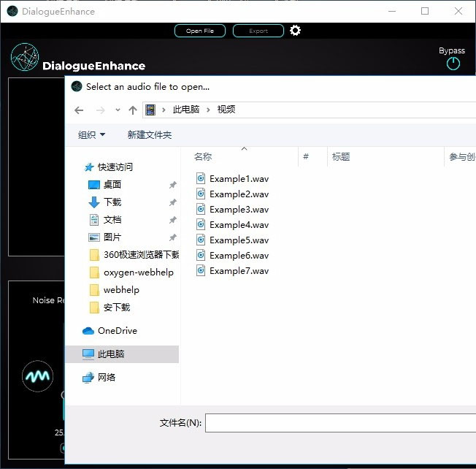Select 此电脑 in the address path
Screen dimensions: 476x469
tap(185, 110)
